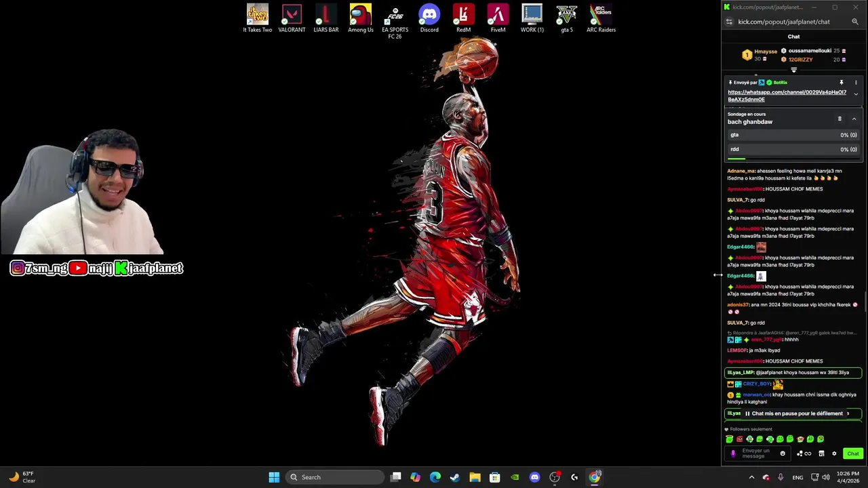
Task: Open the Discord desktop shortcut
Action: 429,18
